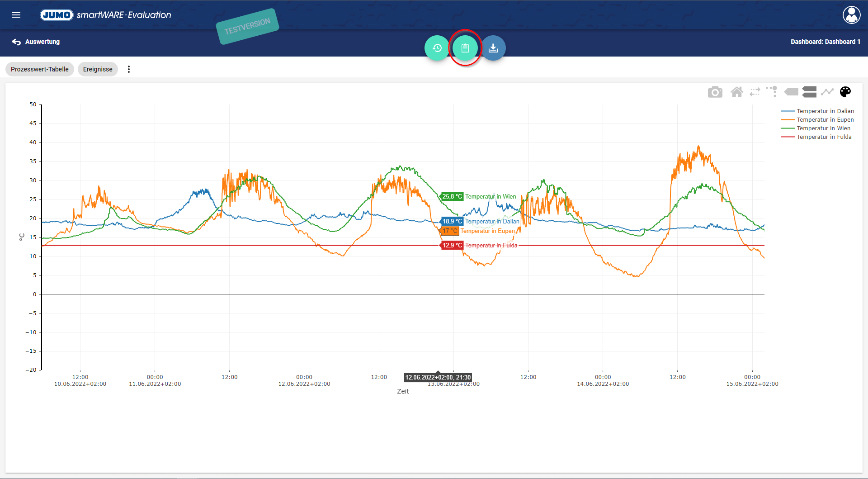Image resolution: width=868 pixels, height=479 pixels.
Task: Hide the Temperatur in Eupen series
Action: (x=825, y=120)
